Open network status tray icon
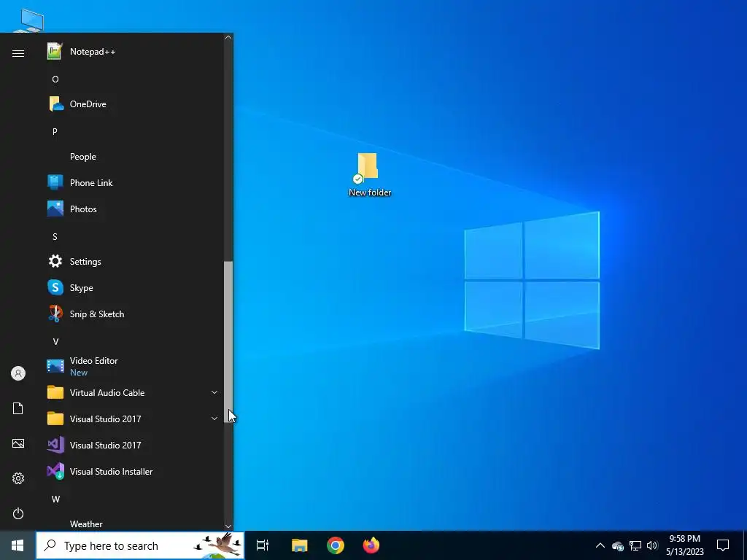 click(x=635, y=545)
